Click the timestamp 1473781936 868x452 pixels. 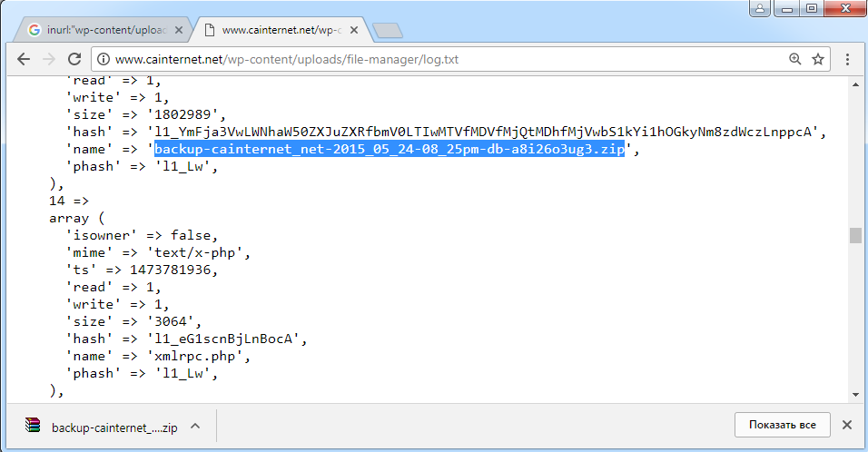coord(170,270)
